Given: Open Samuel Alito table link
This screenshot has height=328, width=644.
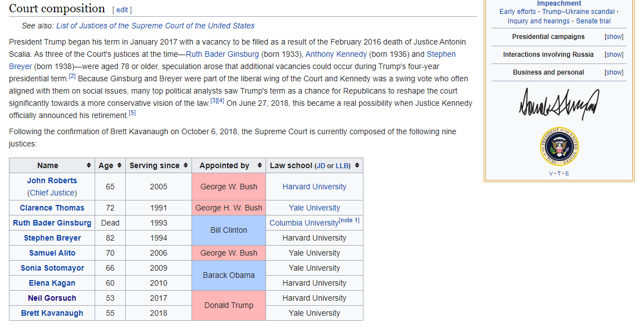Looking at the screenshot, I should click(x=52, y=253).
